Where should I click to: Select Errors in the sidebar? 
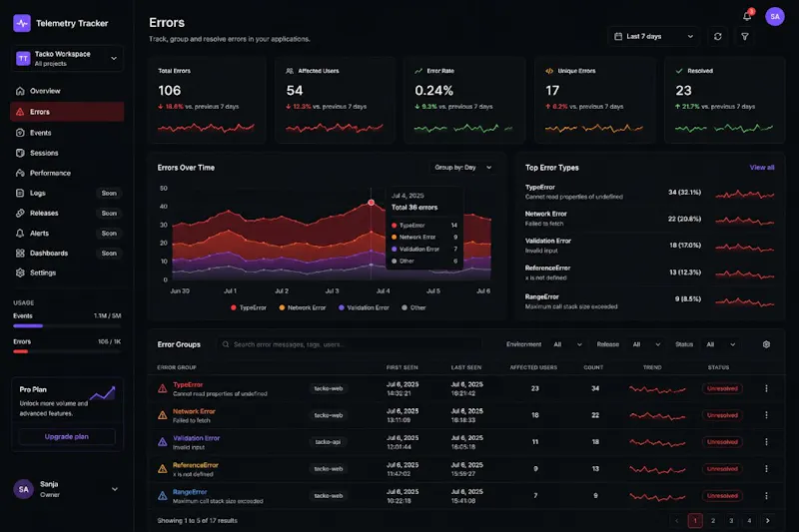click(67, 112)
